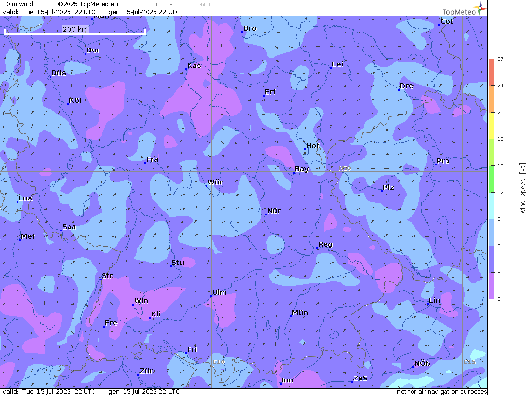Click the 'wind speed [kt]' legend title
This screenshot has width=532, height=395.
[x=523, y=188]
